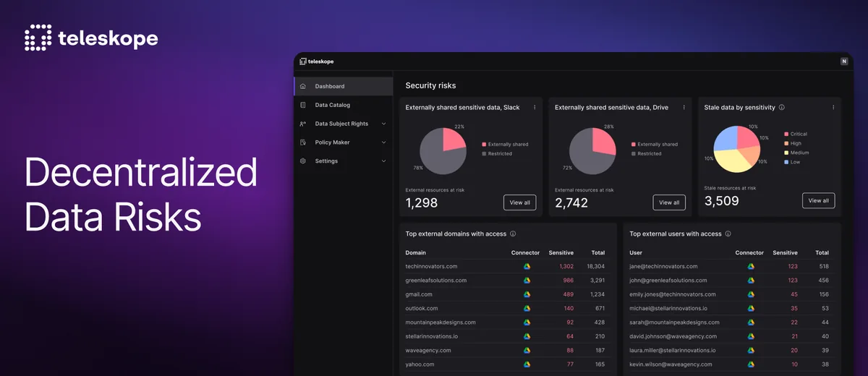
Task: Open options menu on Stale data card
Action: point(833,107)
